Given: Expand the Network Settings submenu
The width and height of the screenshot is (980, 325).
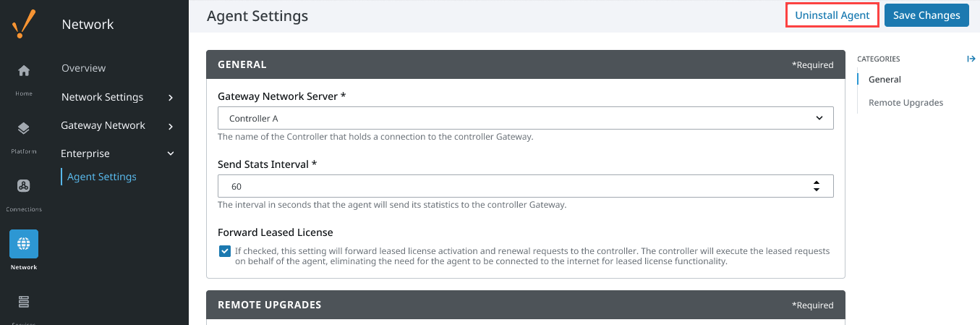Looking at the screenshot, I should [118, 97].
